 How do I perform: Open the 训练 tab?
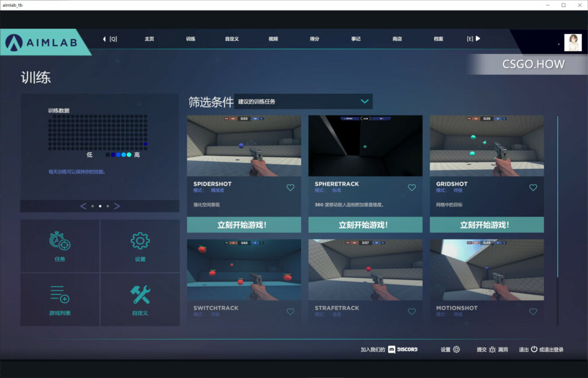[x=191, y=39]
